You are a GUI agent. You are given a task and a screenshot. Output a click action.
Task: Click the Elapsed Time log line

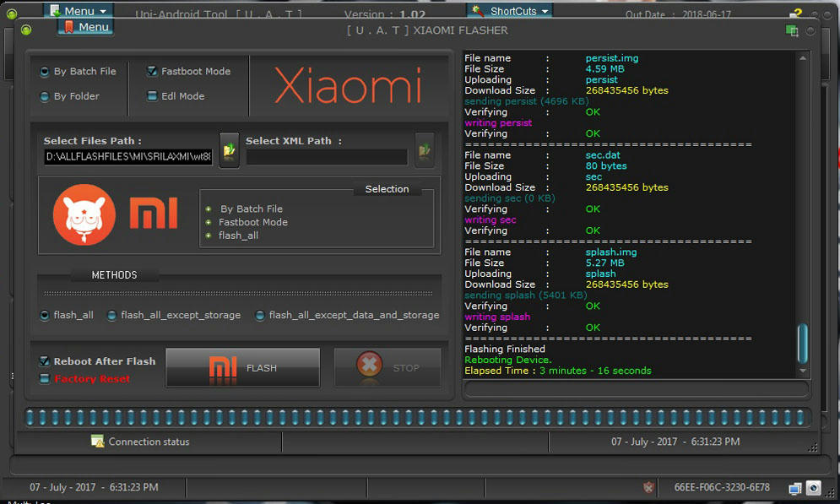click(558, 371)
